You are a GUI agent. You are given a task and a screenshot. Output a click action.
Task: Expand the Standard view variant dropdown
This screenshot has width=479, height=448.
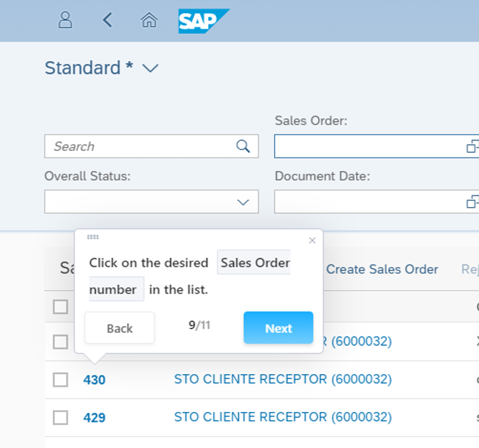[x=150, y=68]
